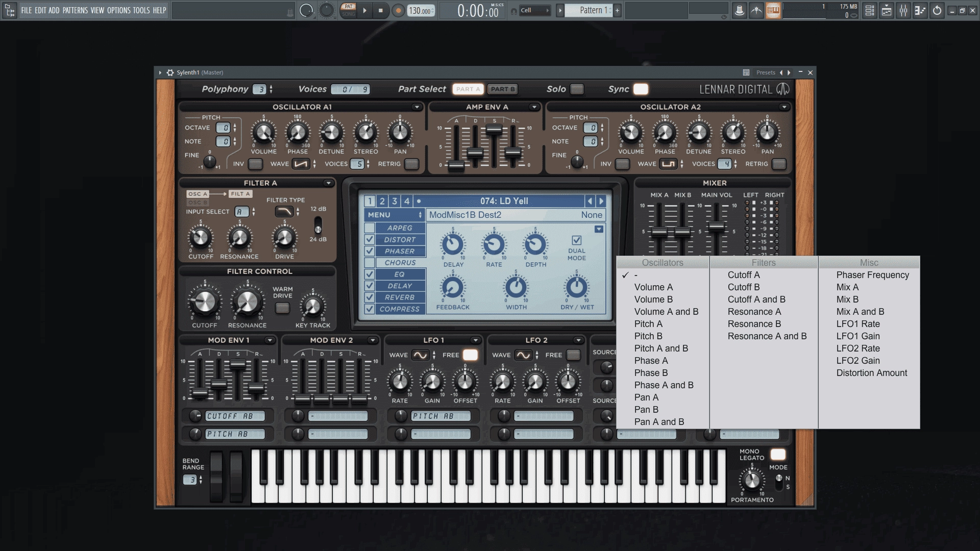Toggle LFO 1 FREE button
Viewport: 980px width, 551px height.
470,355
